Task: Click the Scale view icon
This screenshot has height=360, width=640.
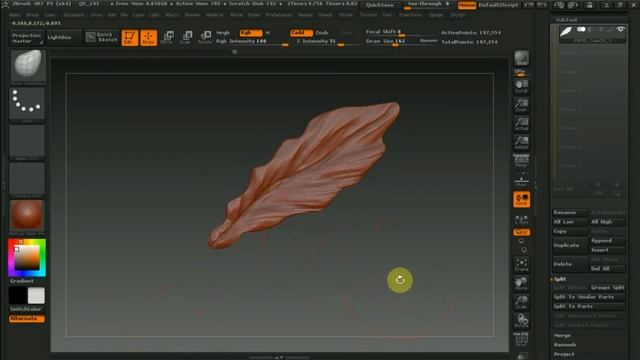Action: [521, 302]
